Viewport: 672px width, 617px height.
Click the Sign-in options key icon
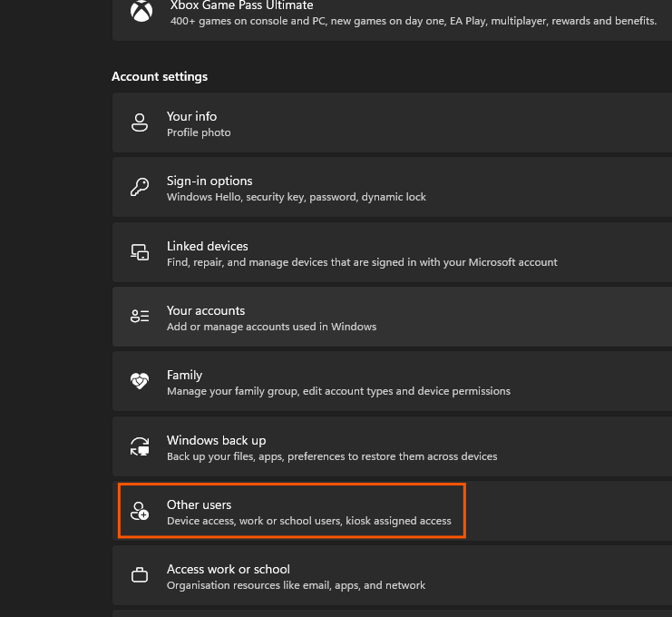click(x=140, y=188)
